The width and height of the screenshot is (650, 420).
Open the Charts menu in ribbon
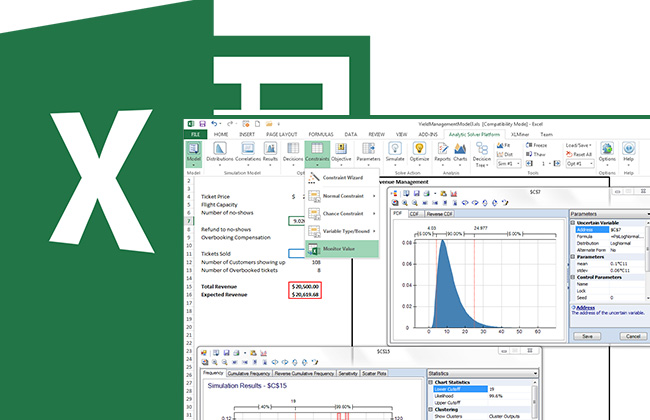460,153
